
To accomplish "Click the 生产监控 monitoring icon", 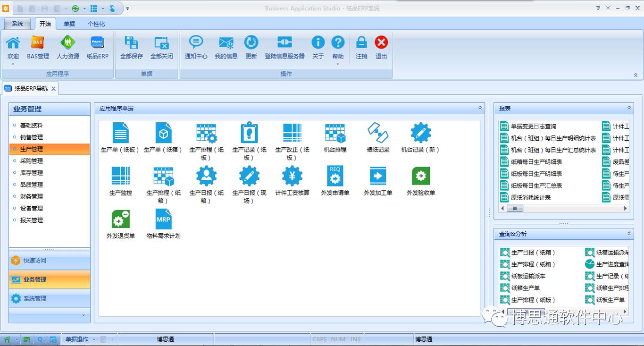I will [120, 177].
